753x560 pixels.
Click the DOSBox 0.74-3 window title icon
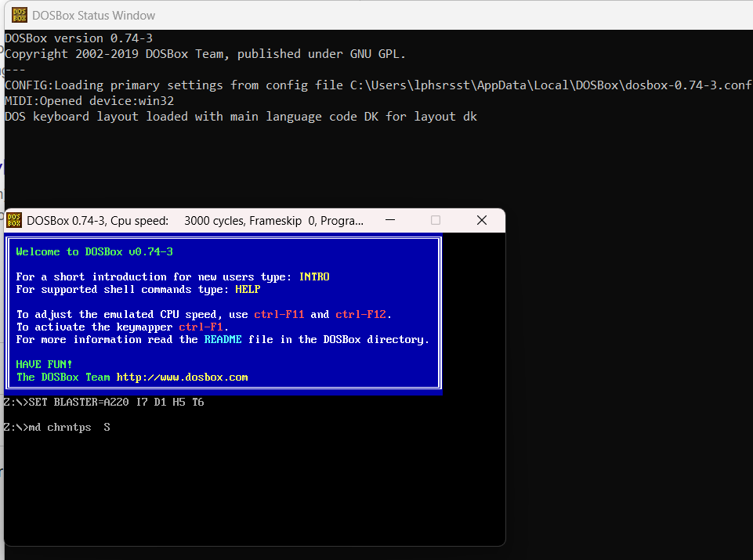point(14,220)
